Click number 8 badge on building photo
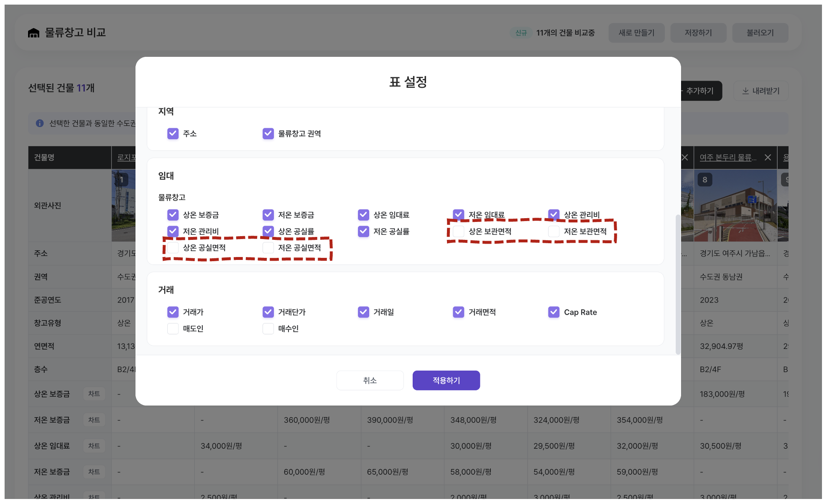Image resolution: width=827 pixels, height=504 pixels. (705, 180)
